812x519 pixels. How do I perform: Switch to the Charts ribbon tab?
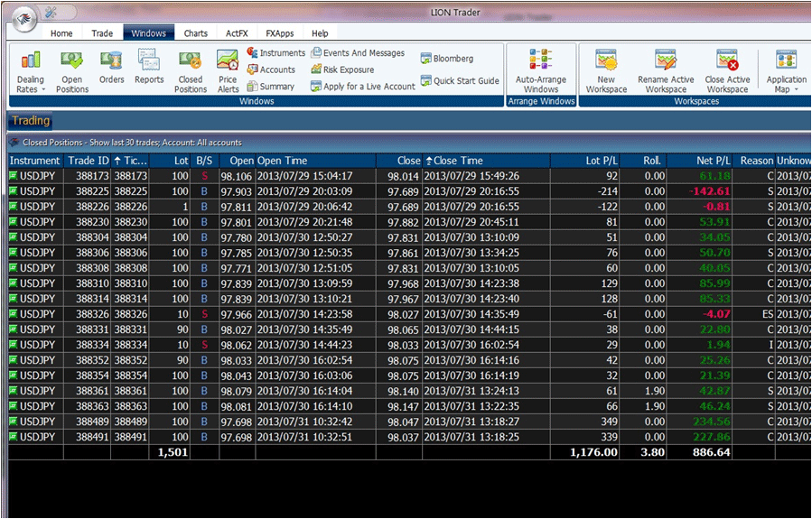[x=196, y=33]
